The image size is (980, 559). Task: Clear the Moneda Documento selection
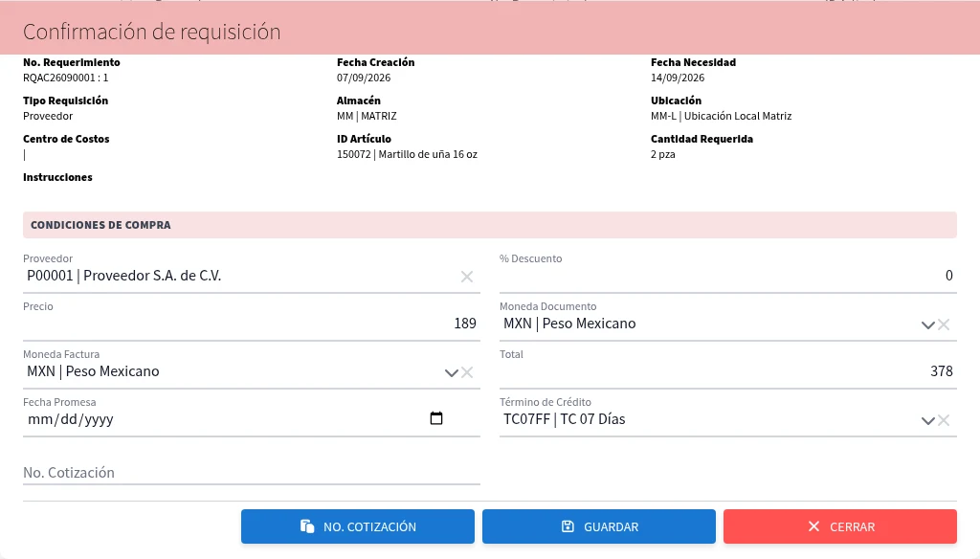[944, 324]
